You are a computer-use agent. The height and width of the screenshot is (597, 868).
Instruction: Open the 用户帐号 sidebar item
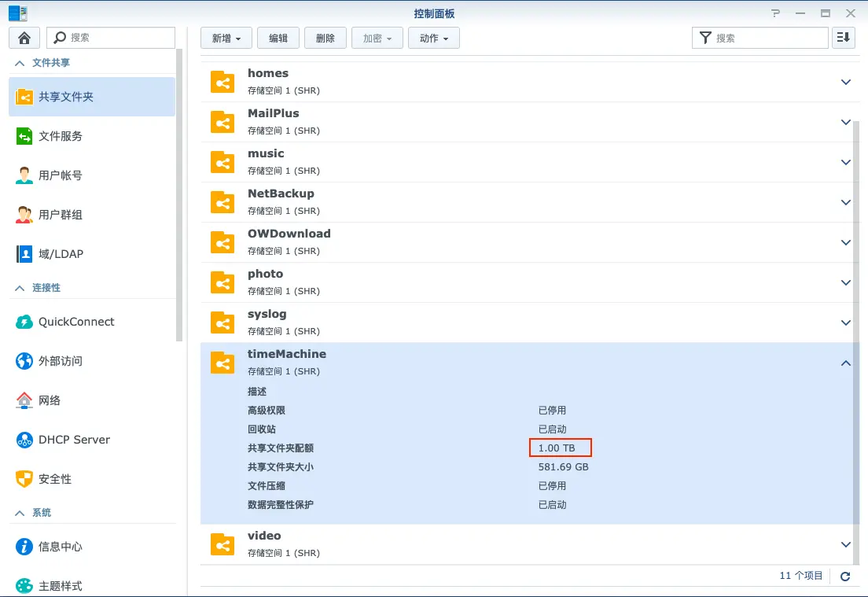[92, 175]
